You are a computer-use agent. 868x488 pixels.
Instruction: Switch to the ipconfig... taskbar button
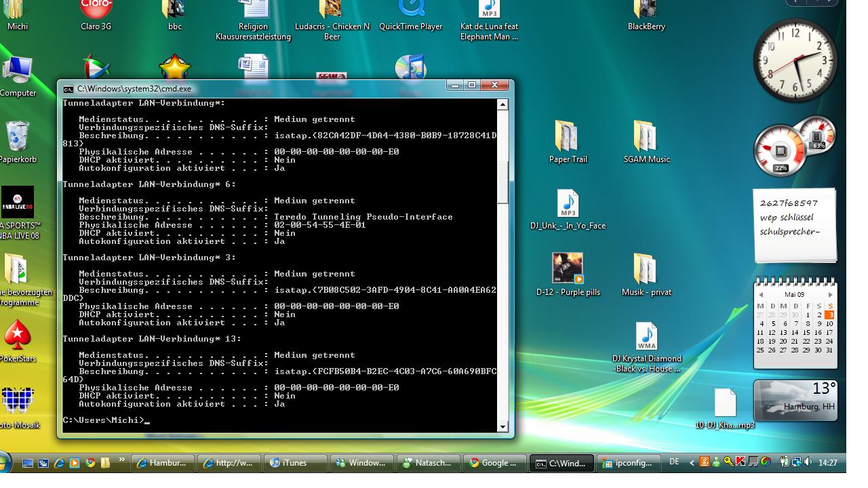[x=628, y=463]
